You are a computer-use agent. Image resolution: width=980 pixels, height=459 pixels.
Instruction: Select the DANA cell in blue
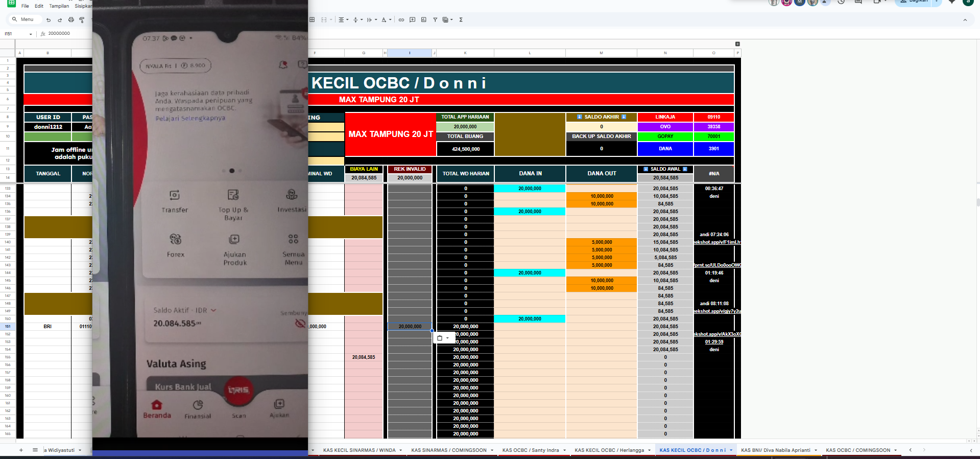click(x=665, y=149)
